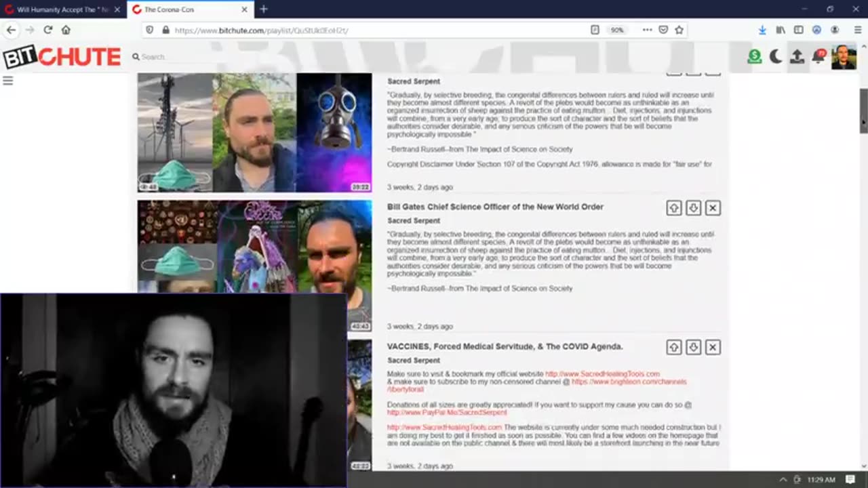The width and height of the screenshot is (868, 488).
Task: Open a new browser tab
Action: pyautogui.click(x=264, y=9)
